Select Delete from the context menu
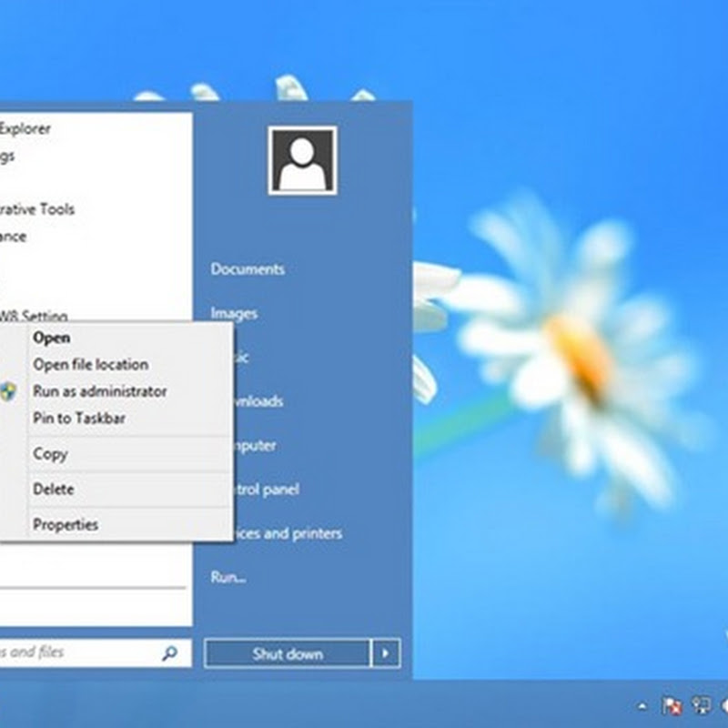 pyautogui.click(x=53, y=489)
